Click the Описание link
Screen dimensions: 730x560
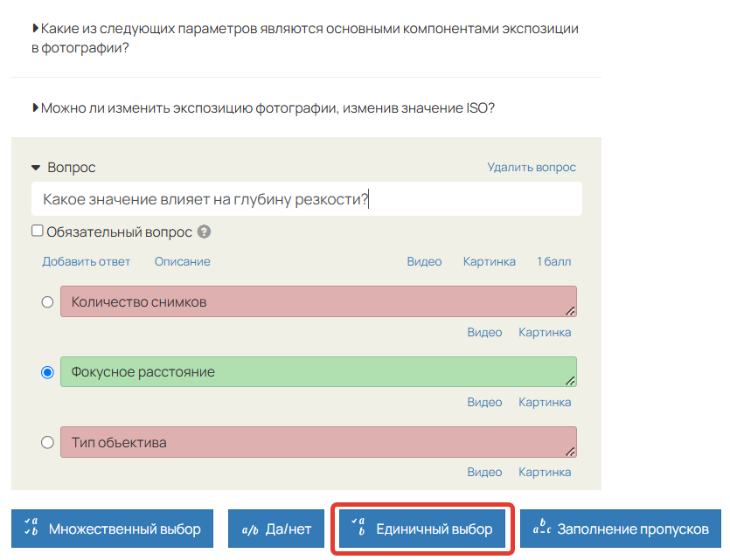[182, 261]
